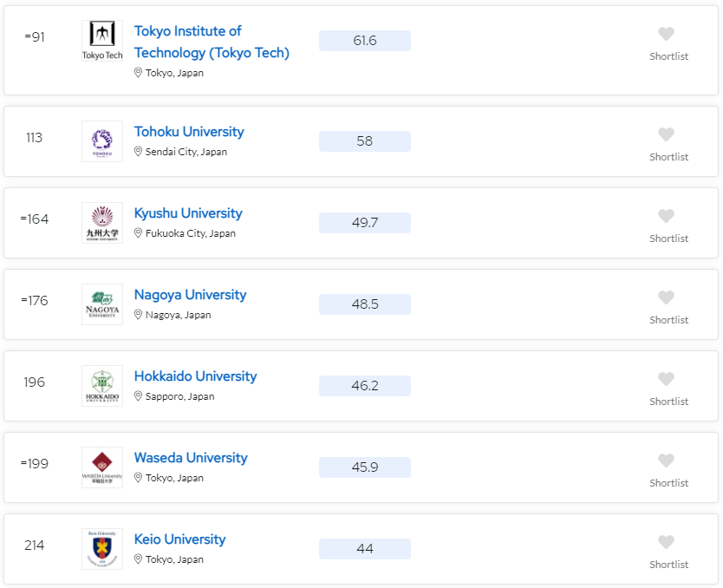Open the Tohoku University page link
This screenshot has height=588, width=723.
click(x=189, y=132)
